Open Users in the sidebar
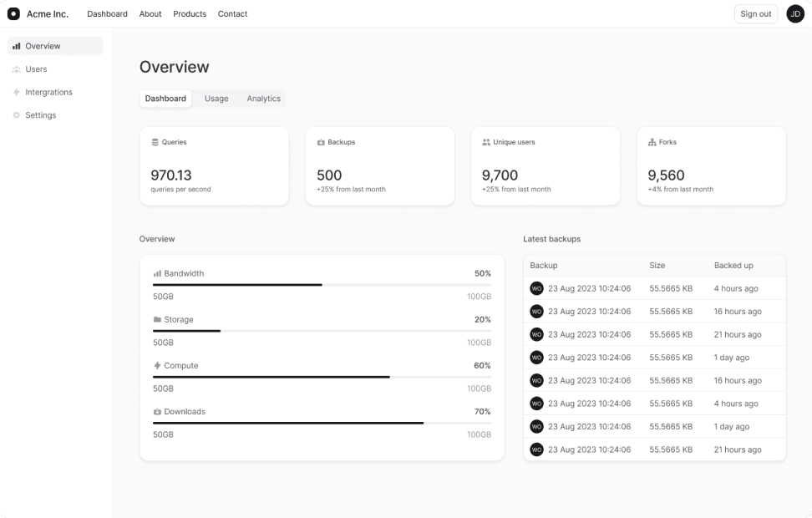 [x=55, y=69]
